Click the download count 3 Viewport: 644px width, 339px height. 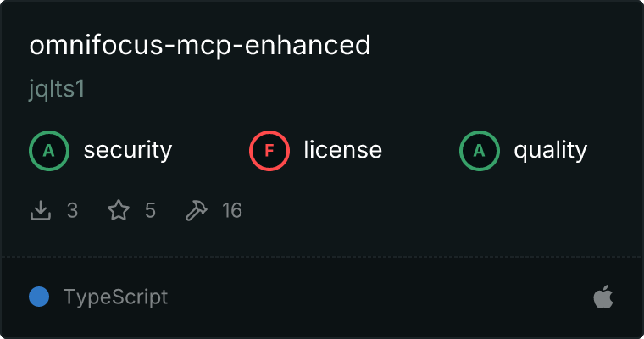point(72,210)
